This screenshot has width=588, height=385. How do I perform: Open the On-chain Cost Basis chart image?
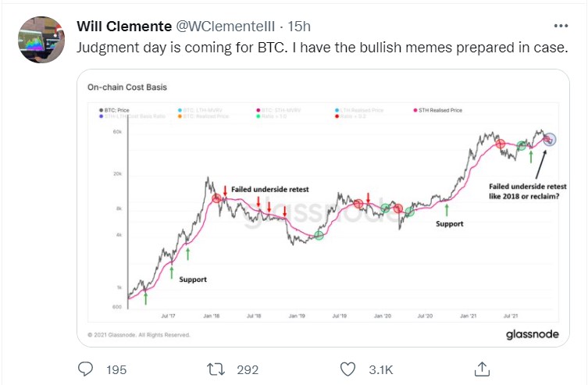click(x=323, y=208)
